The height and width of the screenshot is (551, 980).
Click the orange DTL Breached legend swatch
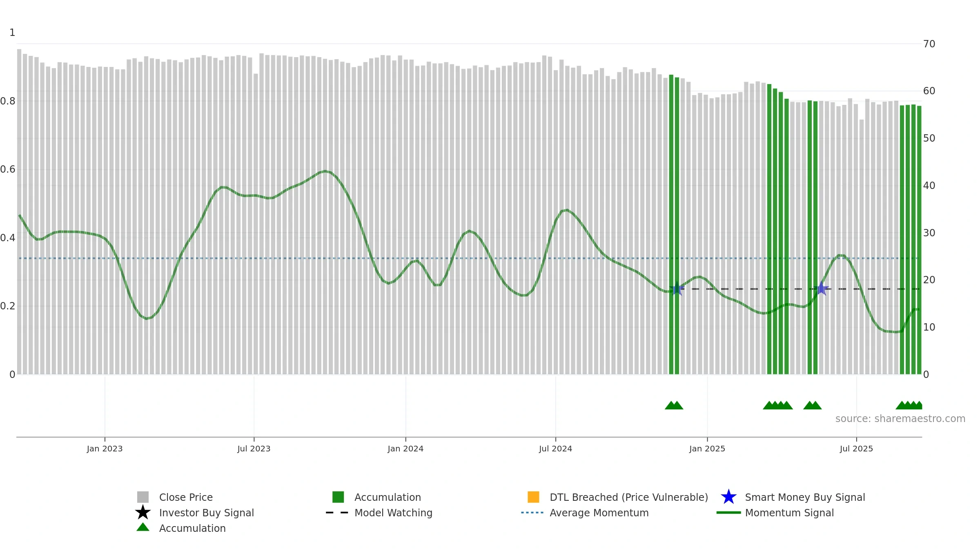point(533,497)
